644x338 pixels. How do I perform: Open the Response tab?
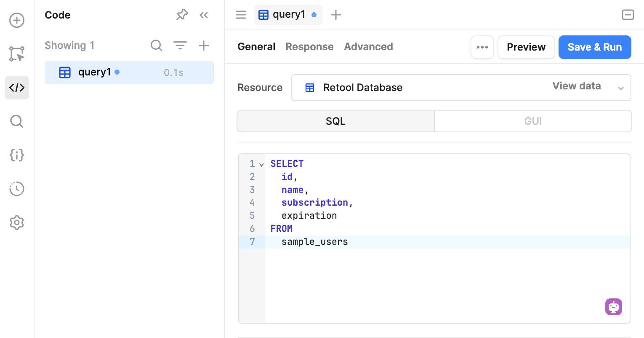click(309, 47)
